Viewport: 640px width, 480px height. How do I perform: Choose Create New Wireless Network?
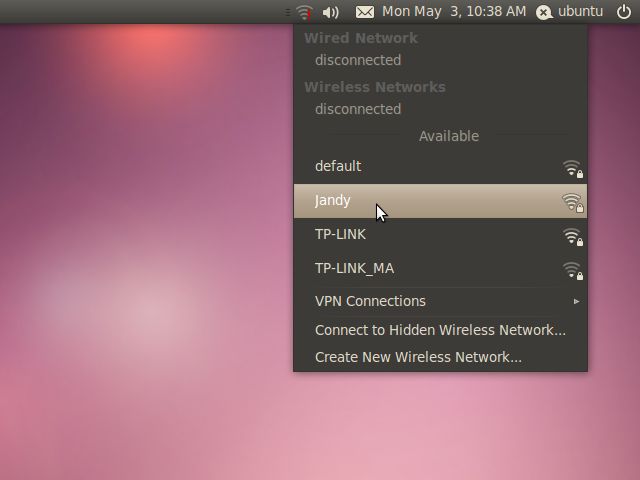440,357
